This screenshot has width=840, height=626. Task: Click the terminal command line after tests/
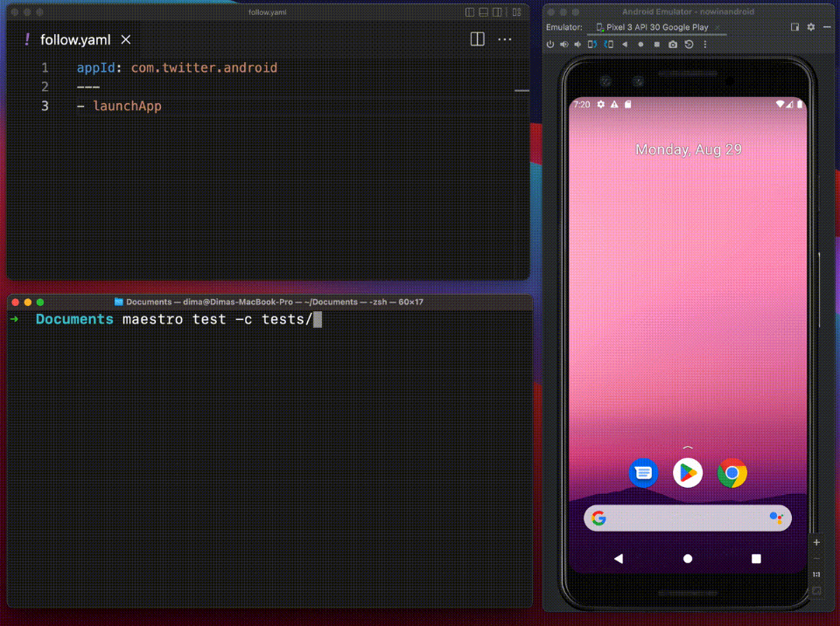pyautogui.click(x=318, y=319)
